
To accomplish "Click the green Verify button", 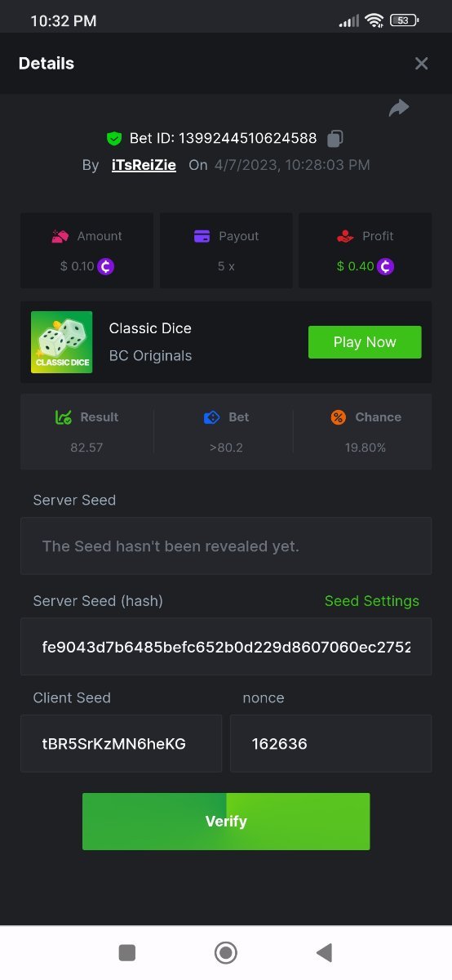I will 226,822.
